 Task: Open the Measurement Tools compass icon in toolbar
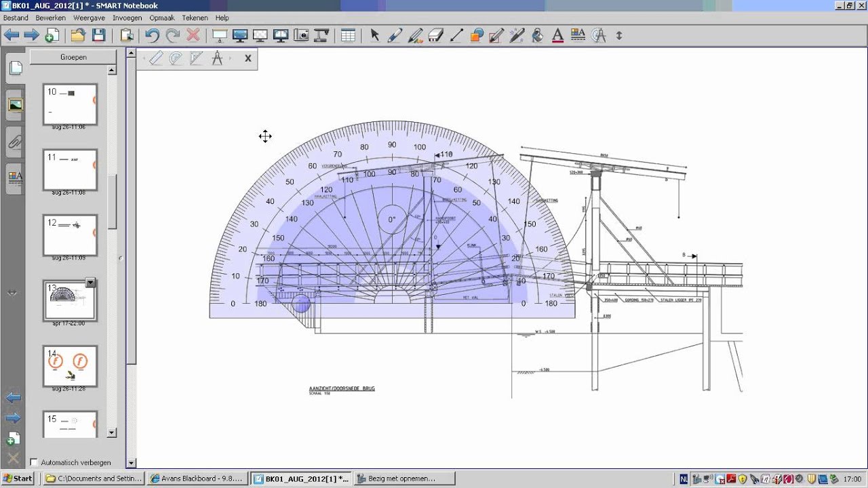tap(599, 35)
